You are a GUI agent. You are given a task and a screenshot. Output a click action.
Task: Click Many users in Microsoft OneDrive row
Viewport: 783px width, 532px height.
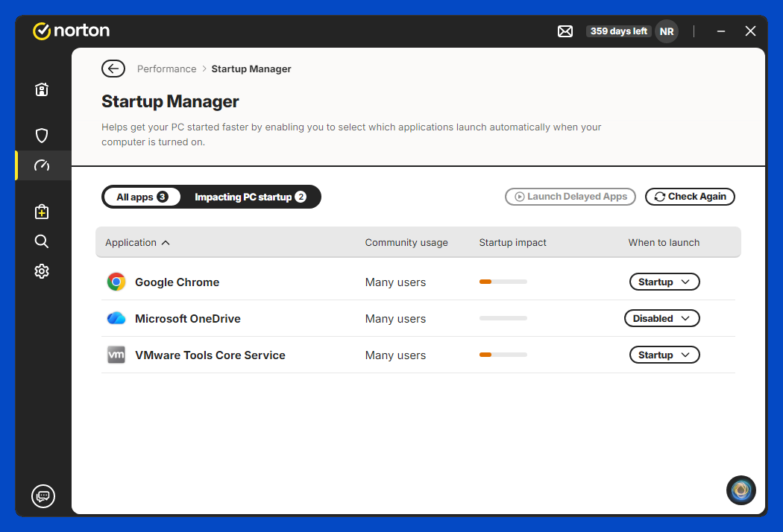tap(395, 319)
